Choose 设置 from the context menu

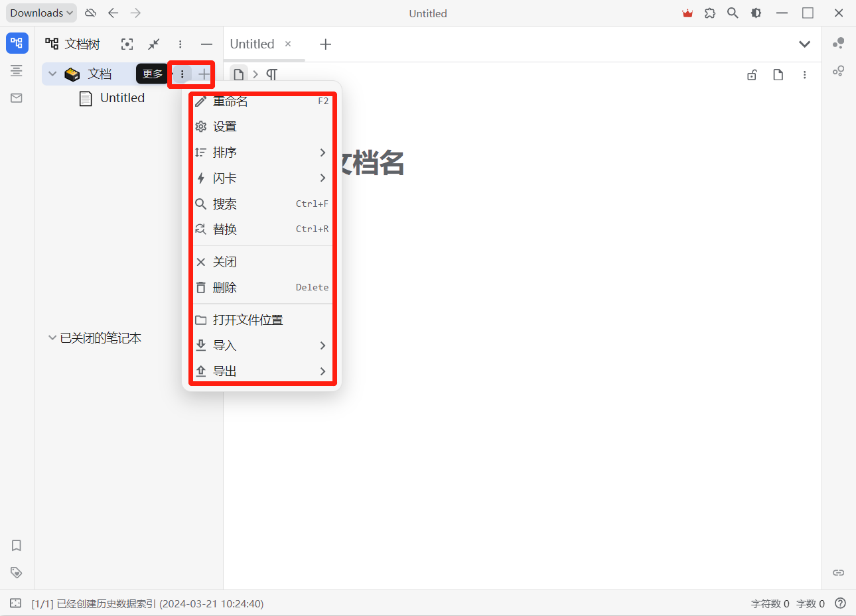pos(263,127)
